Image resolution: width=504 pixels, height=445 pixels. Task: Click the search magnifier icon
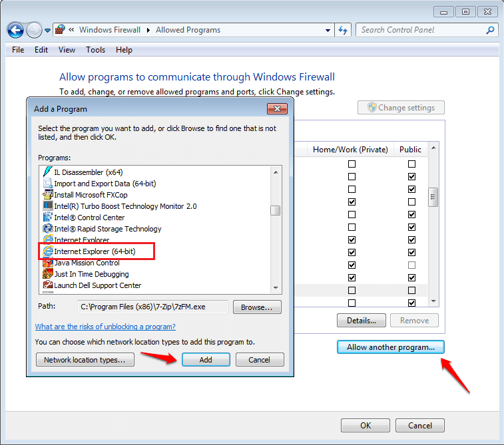pos(490,30)
